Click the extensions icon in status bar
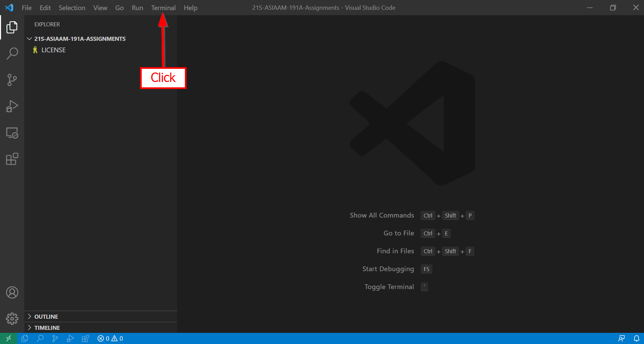 pyautogui.click(x=85, y=338)
